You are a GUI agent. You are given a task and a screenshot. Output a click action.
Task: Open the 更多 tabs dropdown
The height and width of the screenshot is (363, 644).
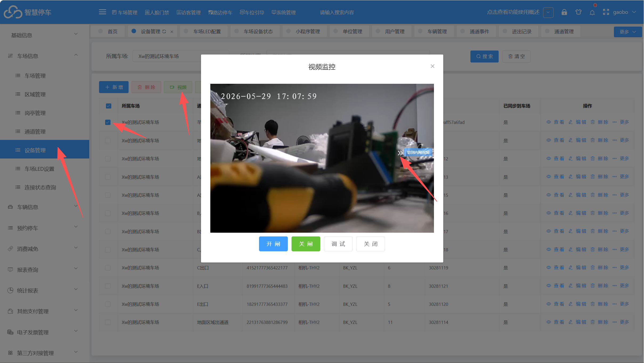pos(628,32)
